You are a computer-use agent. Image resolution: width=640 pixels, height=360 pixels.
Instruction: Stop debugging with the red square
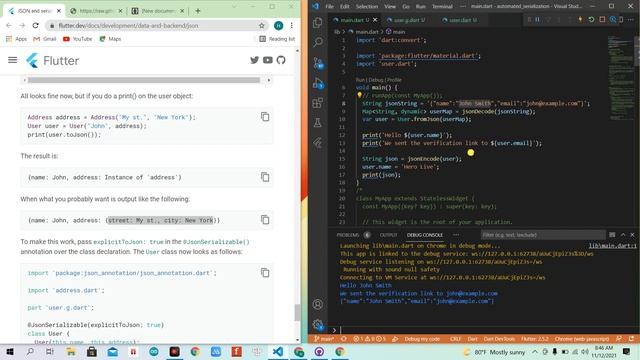pos(602,20)
